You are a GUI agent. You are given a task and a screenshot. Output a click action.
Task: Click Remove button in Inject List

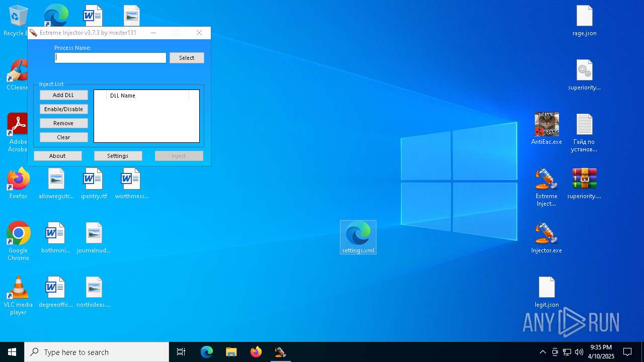click(x=63, y=123)
